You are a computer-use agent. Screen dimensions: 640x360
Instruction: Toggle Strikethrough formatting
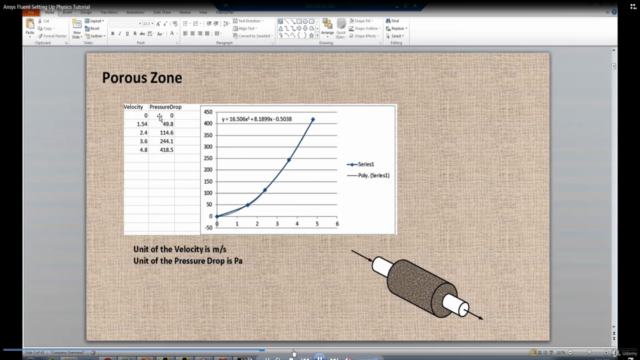[142, 34]
